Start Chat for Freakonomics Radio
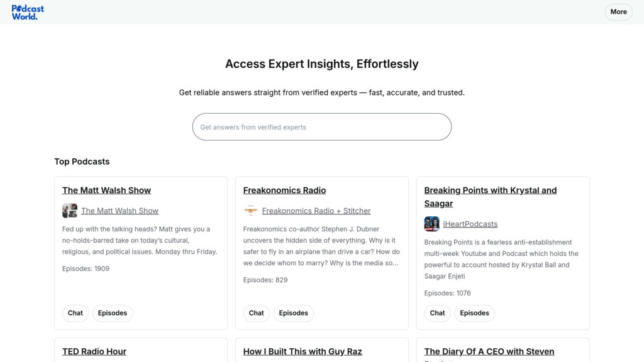644x362 pixels. pyautogui.click(x=257, y=313)
